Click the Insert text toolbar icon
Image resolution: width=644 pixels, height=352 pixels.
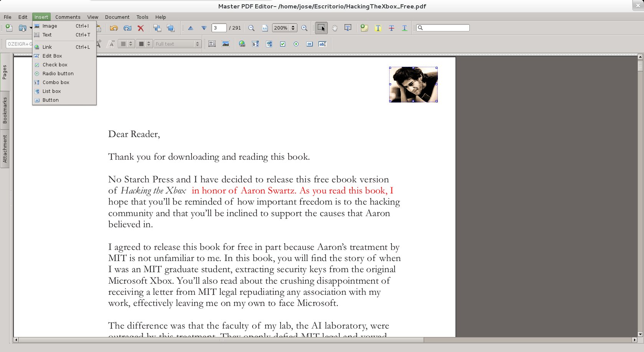point(212,44)
